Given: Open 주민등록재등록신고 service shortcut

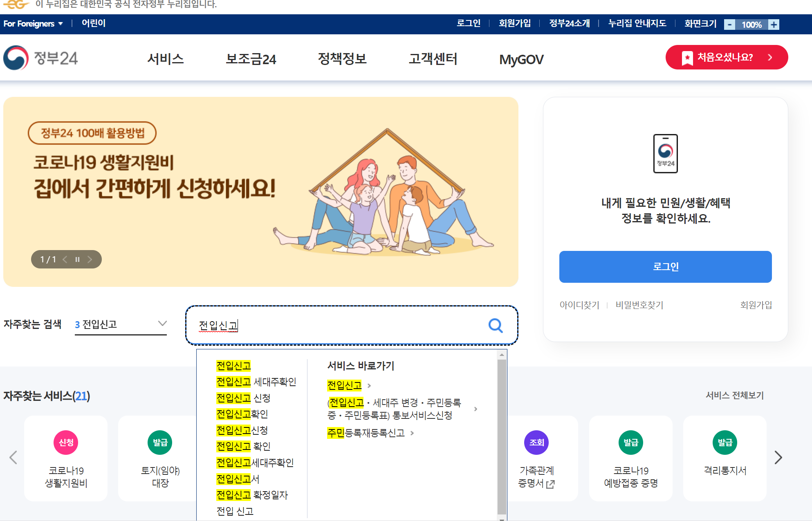Looking at the screenshot, I should (x=370, y=433).
